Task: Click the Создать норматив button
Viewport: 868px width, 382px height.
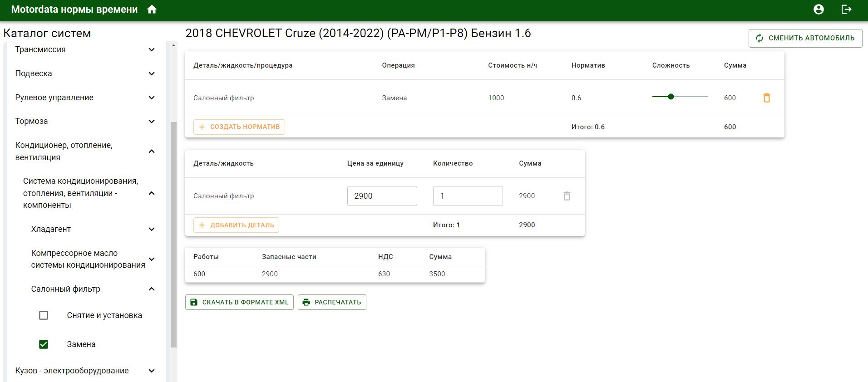Action: click(x=239, y=127)
